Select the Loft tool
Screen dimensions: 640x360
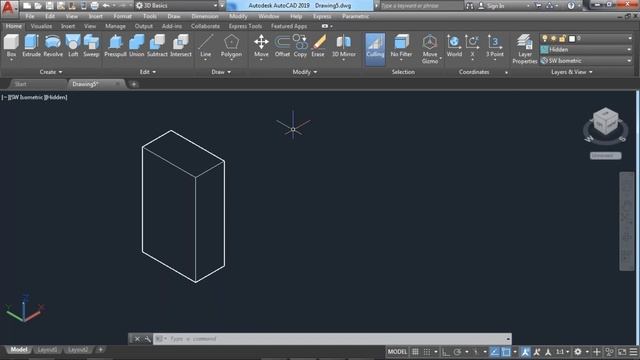pos(73,46)
